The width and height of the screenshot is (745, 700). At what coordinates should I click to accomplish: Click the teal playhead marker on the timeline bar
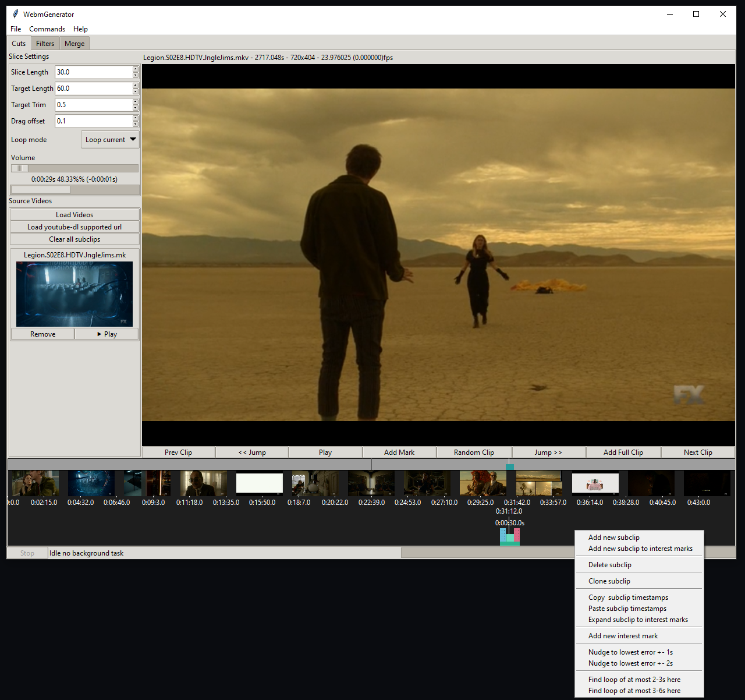[510, 466]
